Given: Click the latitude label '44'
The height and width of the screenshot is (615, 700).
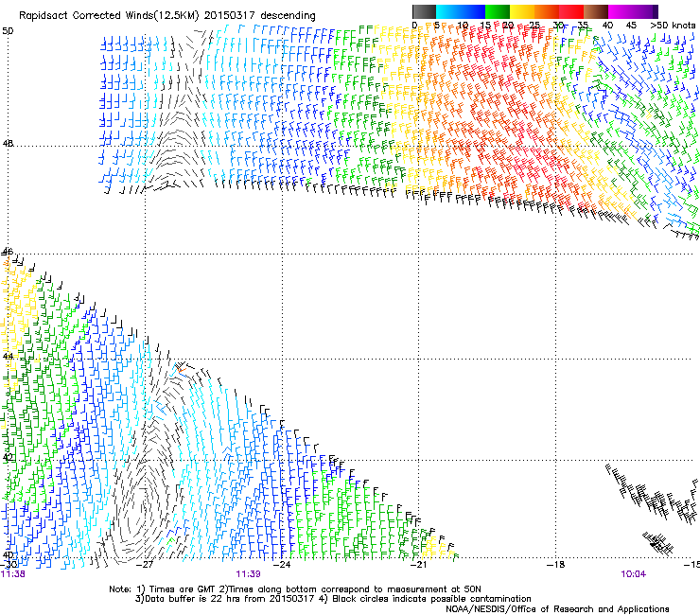Looking at the screenshot, I should point(8,357).
